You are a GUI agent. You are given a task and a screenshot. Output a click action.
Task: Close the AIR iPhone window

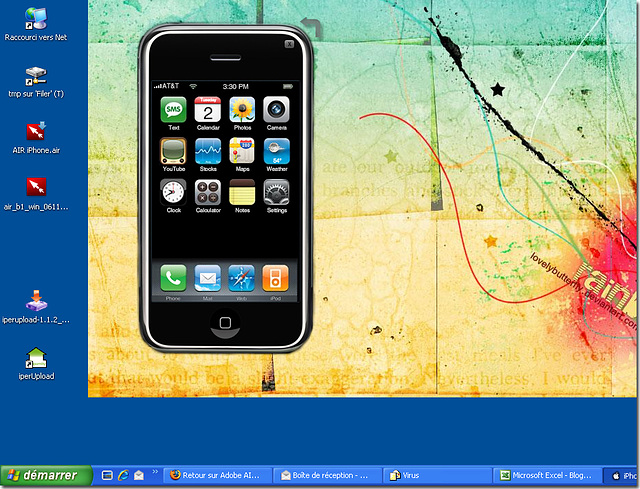tap(289, 44)
